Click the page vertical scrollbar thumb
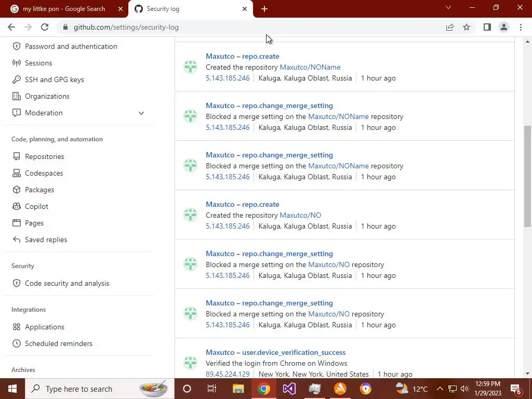The width and height of the screenshot is (532, 399). click(527, 176)
